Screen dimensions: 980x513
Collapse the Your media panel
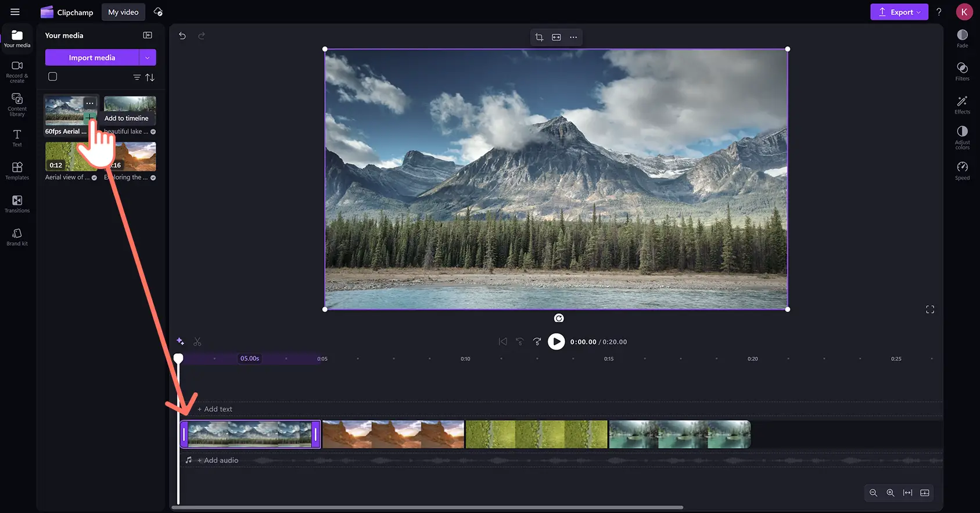148,35
